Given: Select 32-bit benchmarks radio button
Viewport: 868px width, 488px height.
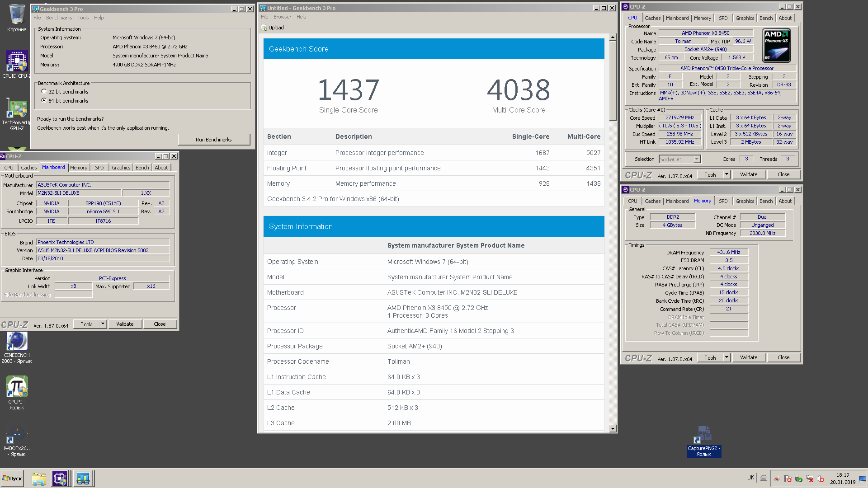Looking at the screenshot, I should 44,91.
